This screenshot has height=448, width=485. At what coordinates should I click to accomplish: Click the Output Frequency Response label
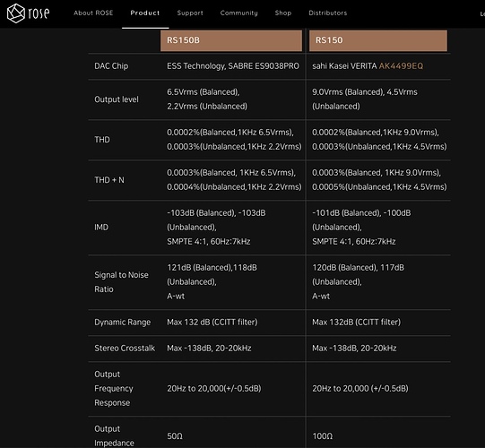(x=114, y=388)
